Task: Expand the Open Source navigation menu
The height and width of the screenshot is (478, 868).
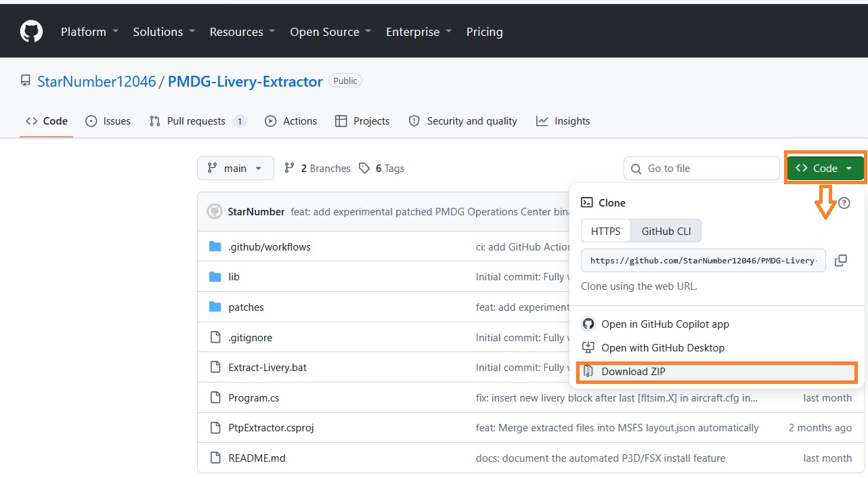Action: (x=330, y=32)
